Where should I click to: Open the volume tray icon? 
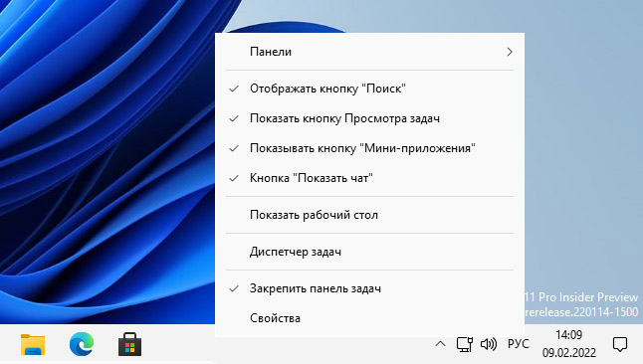pos(489,344)
